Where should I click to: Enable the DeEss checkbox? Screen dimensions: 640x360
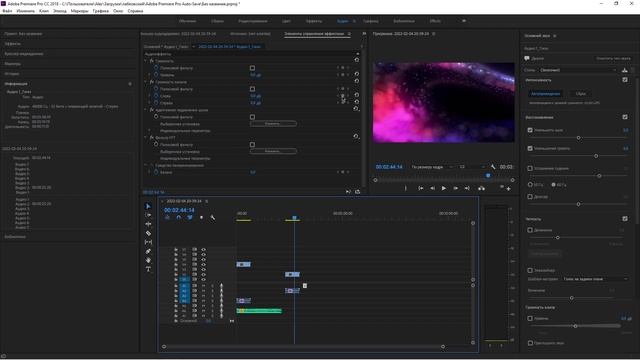pos(530,197)
